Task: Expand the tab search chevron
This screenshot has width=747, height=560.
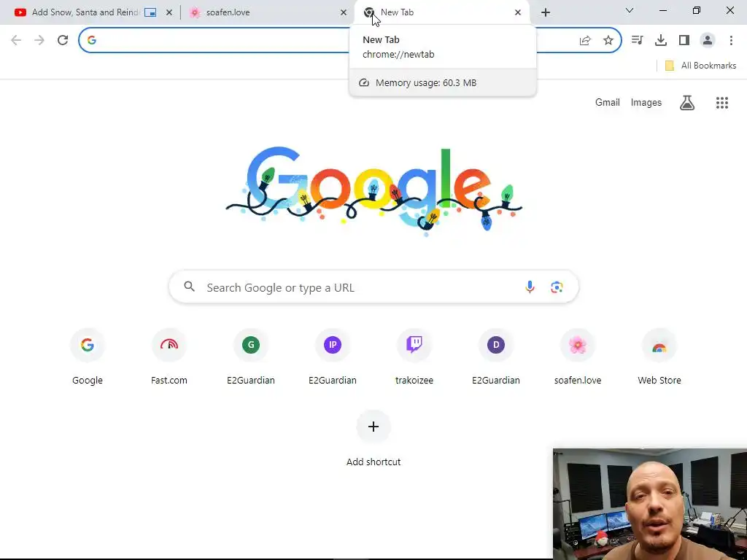Action: [630, 10]
